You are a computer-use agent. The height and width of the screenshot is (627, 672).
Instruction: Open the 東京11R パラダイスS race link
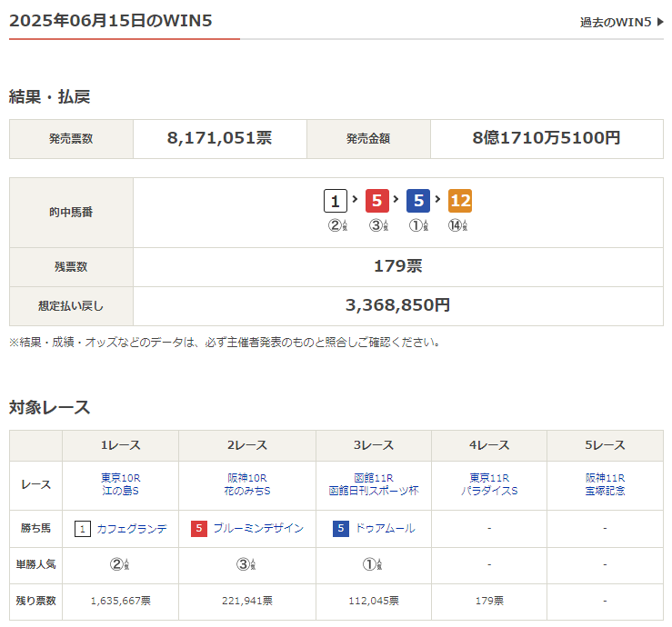coord(488,484)
